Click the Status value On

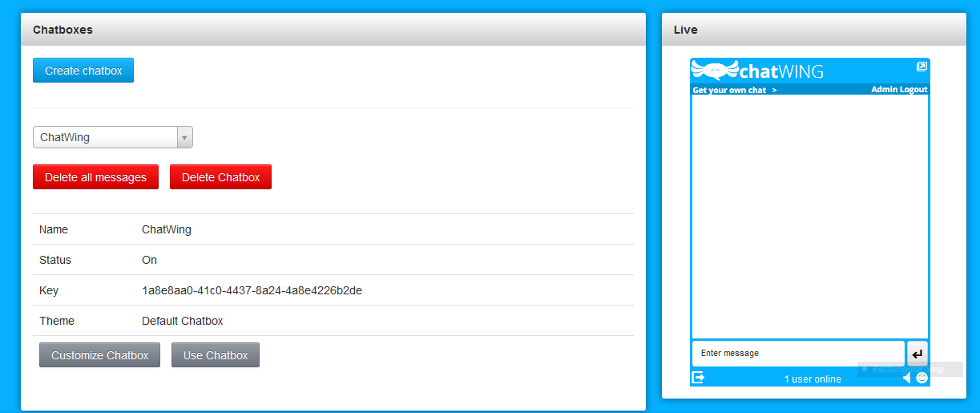pyautogui.click(x=149, y=260)
